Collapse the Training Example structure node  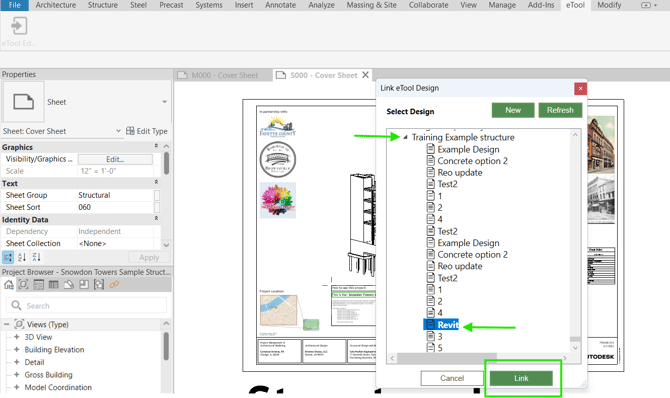point(405,137)
